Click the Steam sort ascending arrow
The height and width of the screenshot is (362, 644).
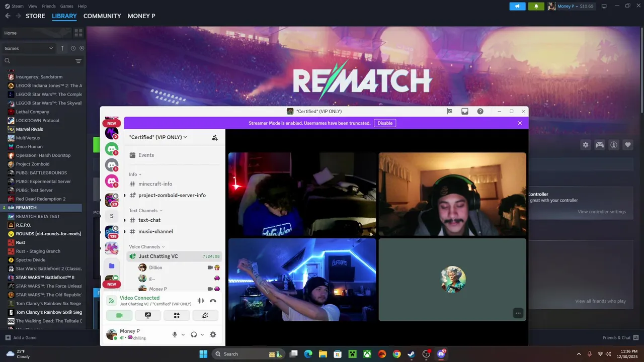click(x=62, y=48)
